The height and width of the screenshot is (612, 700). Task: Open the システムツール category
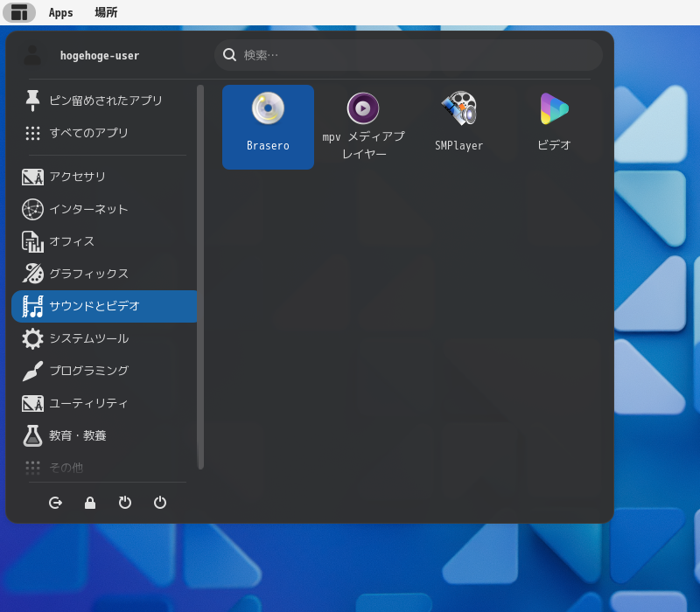pyautogui.click(x=104, y=338)
